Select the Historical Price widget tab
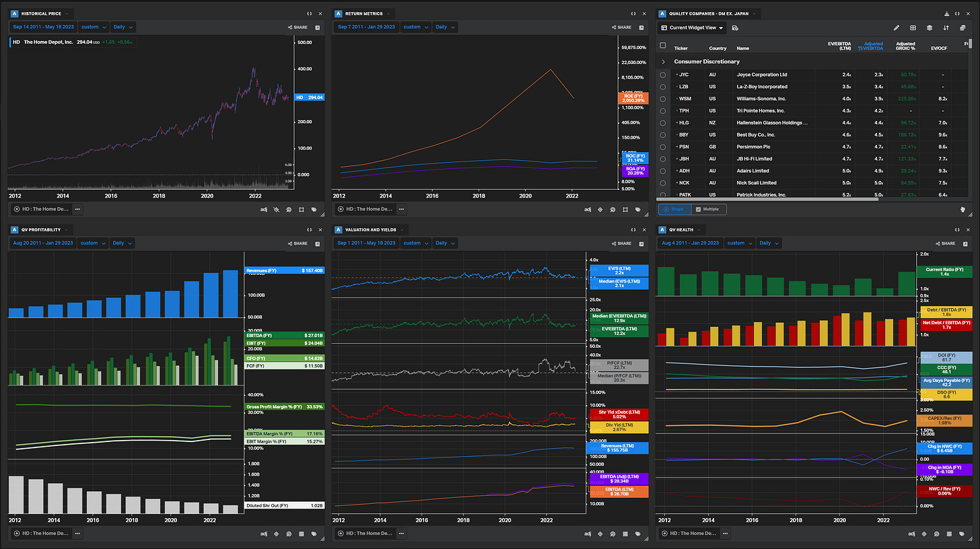 41,13
